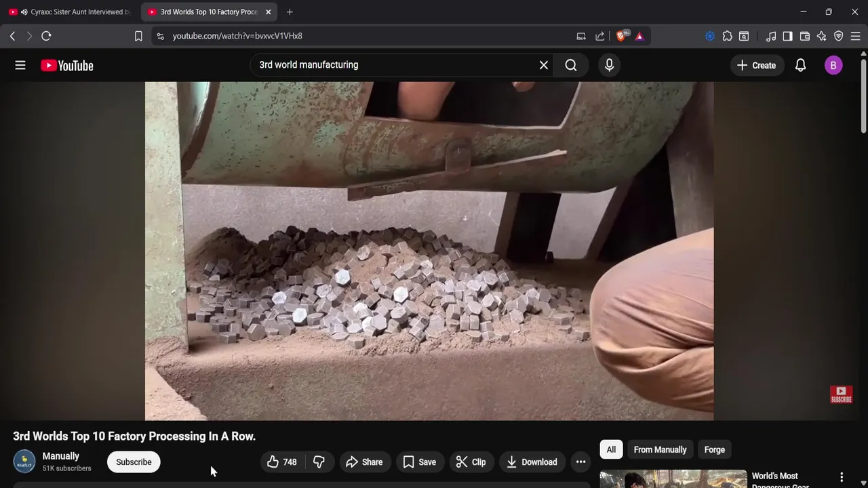Image resolution: width=868 pixels, height=488 pixels.
Task: Open the browser main menu
Action: (856, 36)
